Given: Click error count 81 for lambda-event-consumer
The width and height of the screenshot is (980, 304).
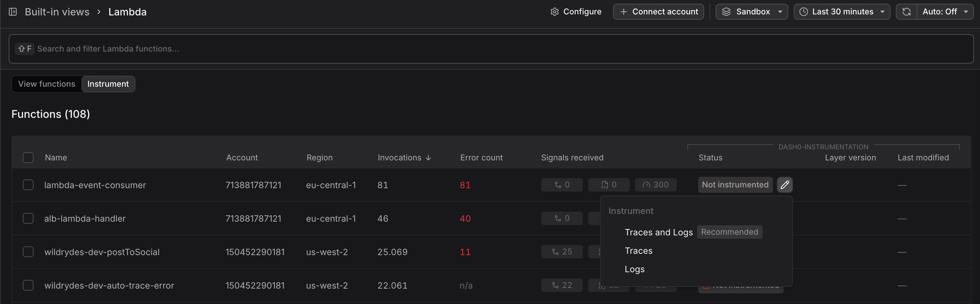Looking at the screenshot, I should tap(465, 185).
